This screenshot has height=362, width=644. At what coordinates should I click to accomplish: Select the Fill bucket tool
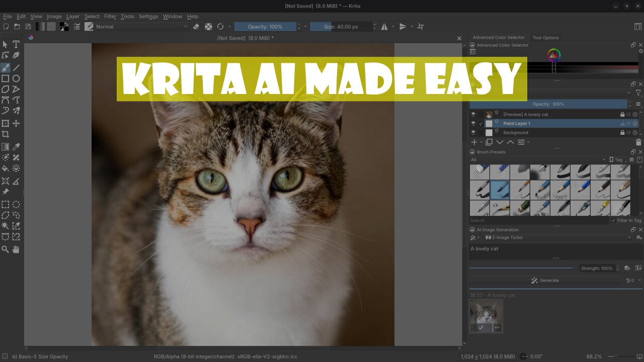tap(5, 168)
